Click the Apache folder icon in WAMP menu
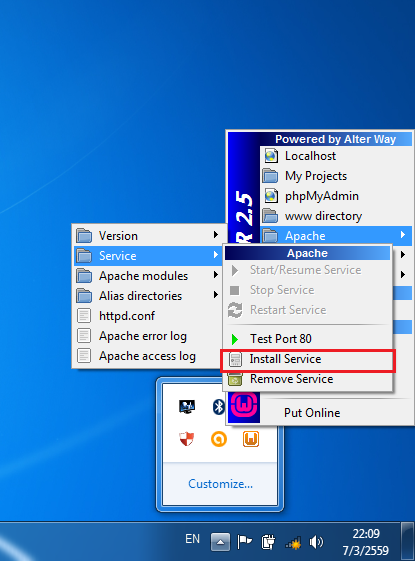The image size is (415, 561). (x=270, y=236)
